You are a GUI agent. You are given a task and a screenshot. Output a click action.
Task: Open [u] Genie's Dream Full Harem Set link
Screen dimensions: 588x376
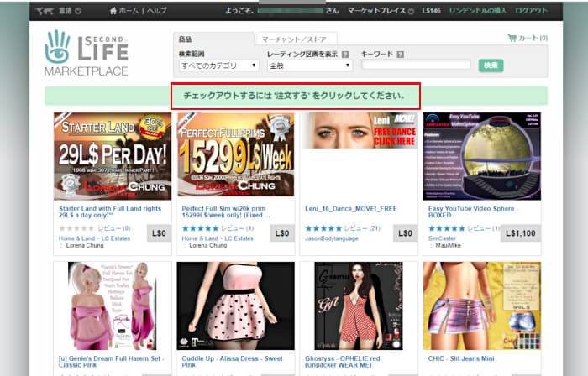point(112,362)
